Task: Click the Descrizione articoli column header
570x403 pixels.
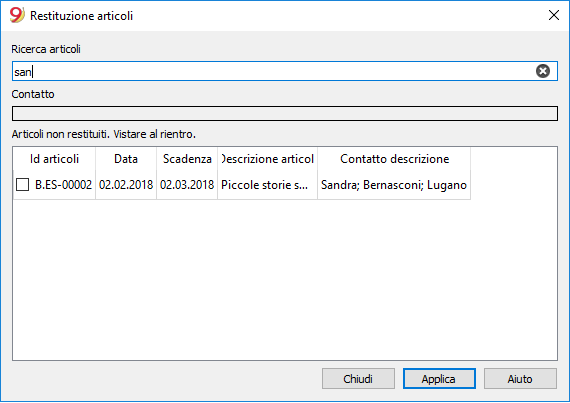Action: (268, 159)
